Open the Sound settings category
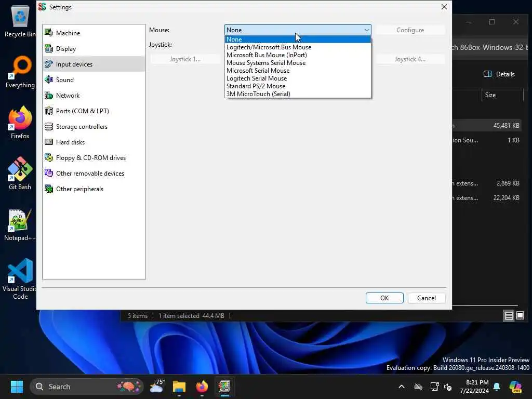 (x=94, y=79)
